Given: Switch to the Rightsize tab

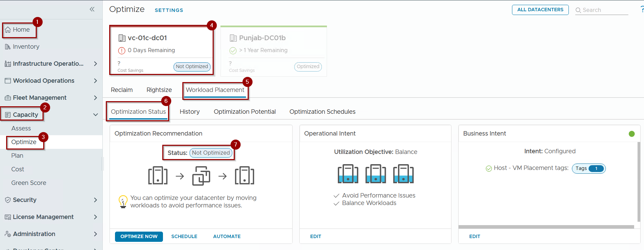Looking at the screenshot, I should [159, 90].
